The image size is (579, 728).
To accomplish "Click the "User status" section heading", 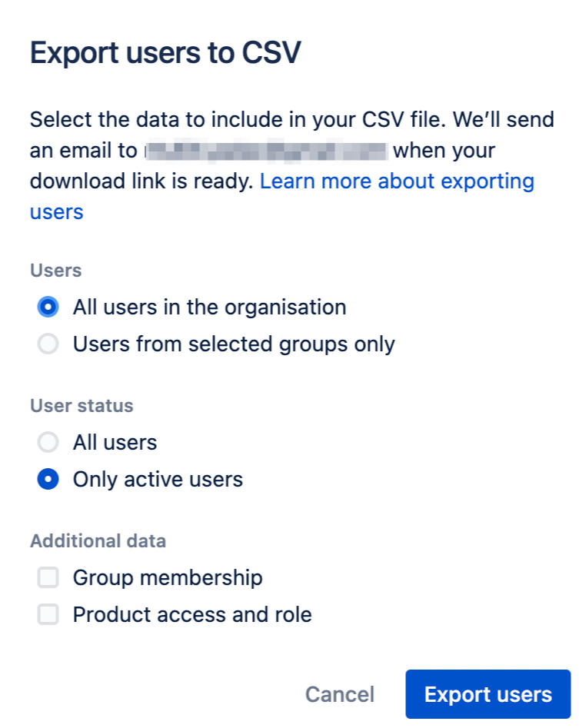I will pyautogui.click(x=82, y=406).
